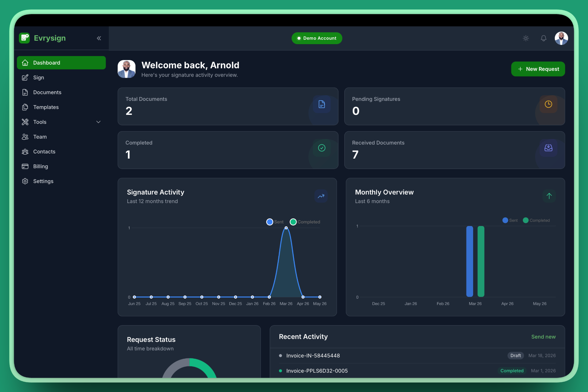Open the user profile avatar in the header
Image resolution: width=588 pixels, height=392 pixels.
pos(561,38)
